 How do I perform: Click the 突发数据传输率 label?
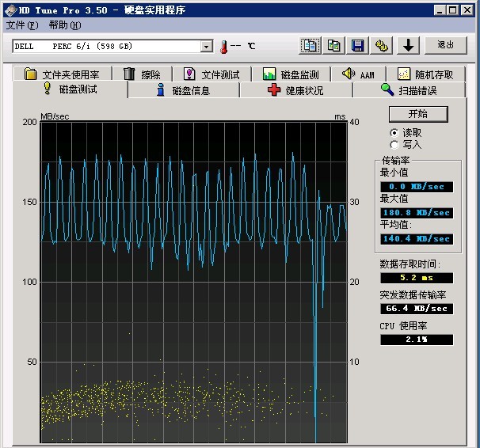click(413, 294)
